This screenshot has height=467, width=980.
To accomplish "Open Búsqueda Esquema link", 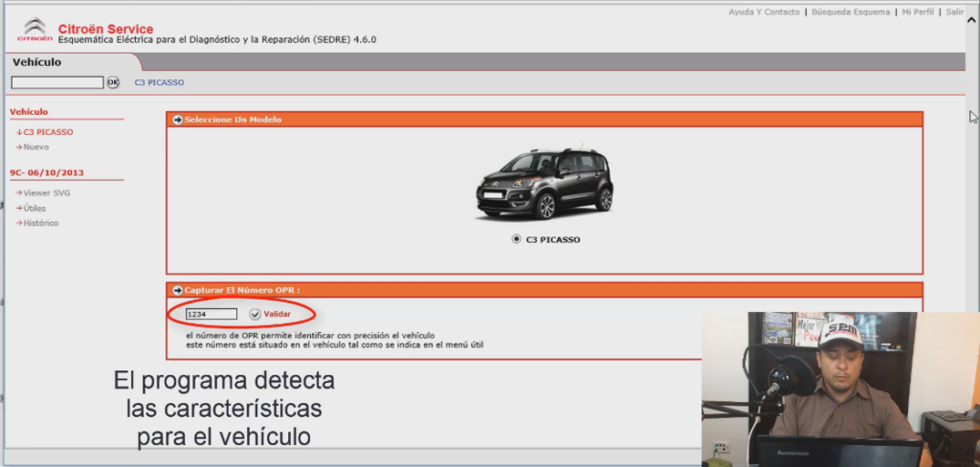I will pyautogui.click(x=851, y=11).
